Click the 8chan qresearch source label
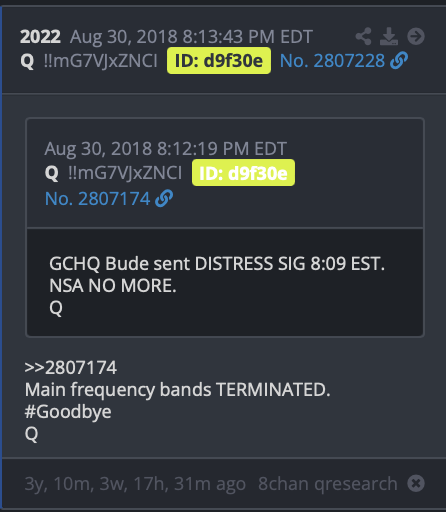This screenshot has width=446, height=512. click(x=328, y=484)
